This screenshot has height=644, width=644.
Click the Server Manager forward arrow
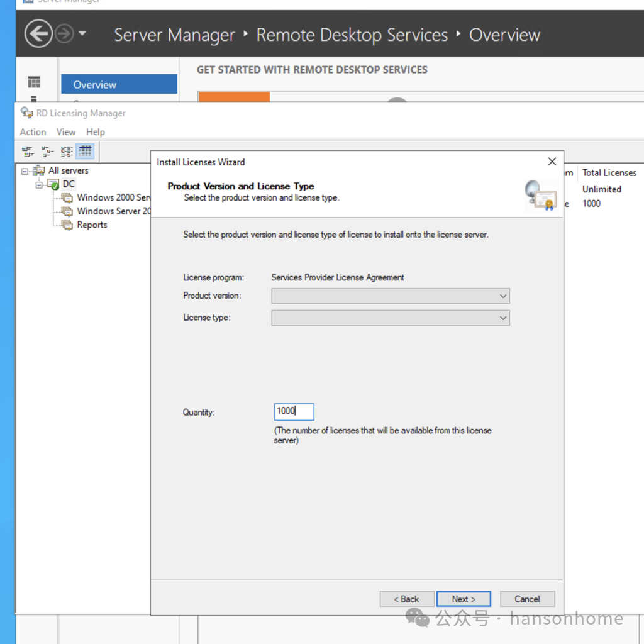coord(64,34)
